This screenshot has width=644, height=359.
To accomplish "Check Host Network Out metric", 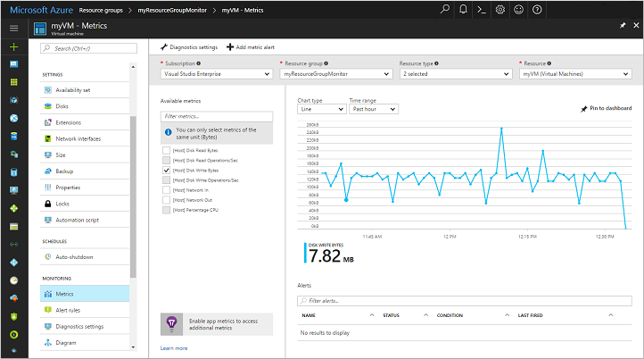I will click(166, 200).
